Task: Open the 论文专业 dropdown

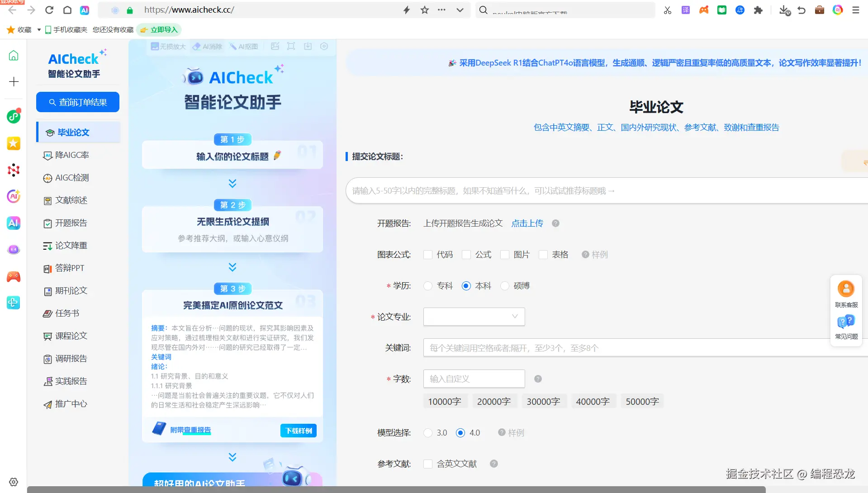Action: click(474, 317)
